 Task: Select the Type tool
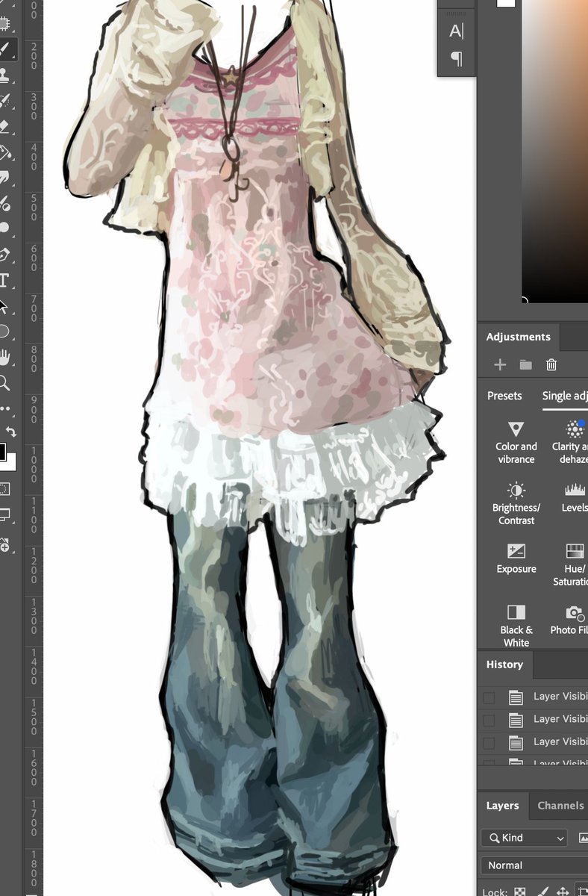4,281
